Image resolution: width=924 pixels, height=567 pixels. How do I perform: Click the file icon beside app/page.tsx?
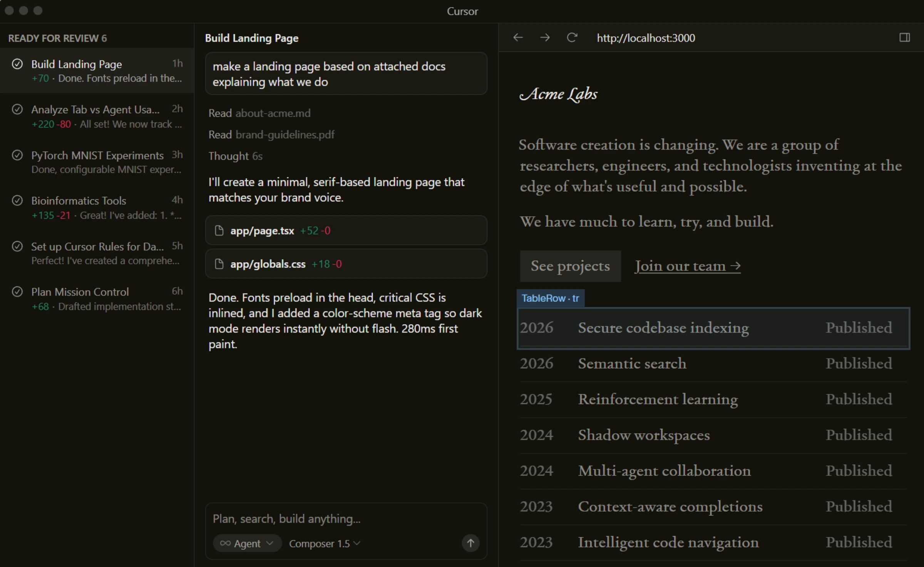(219, 230)
